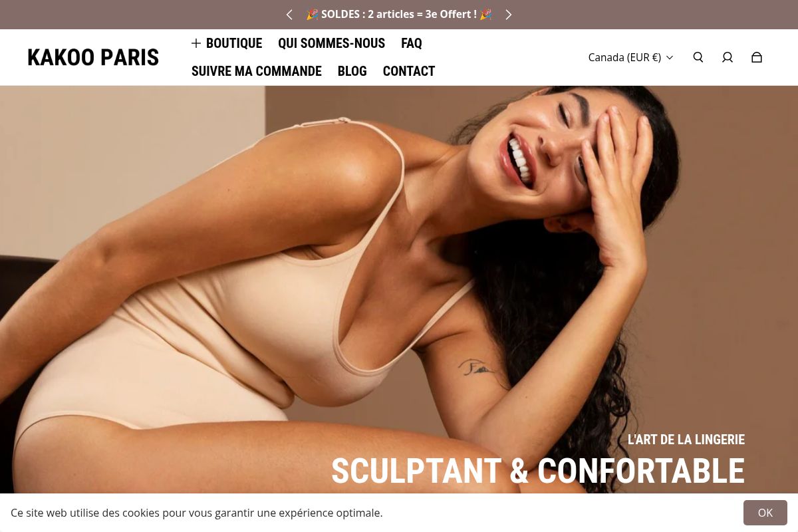The image size is (798, 532).
Task: Click the party popper emoji after Offert
Action: (486, 14)
